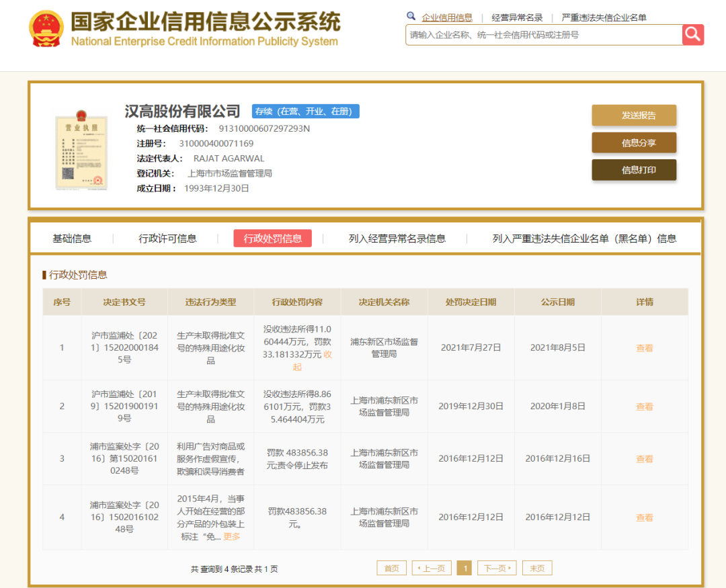This screenshot has width=726, height=588.
Task: Jump to last page with 末页
Action: tap(537, 568)
